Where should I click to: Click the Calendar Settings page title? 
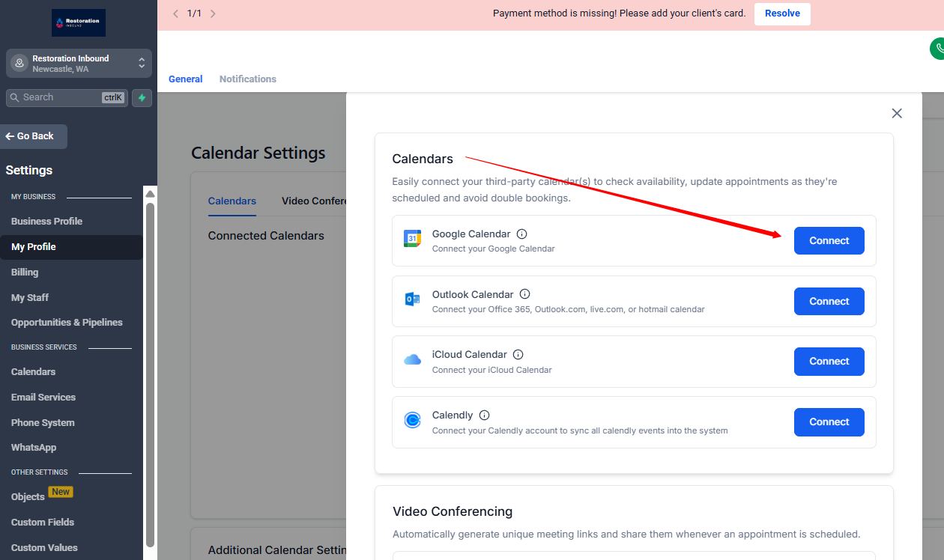coord(258,153)
